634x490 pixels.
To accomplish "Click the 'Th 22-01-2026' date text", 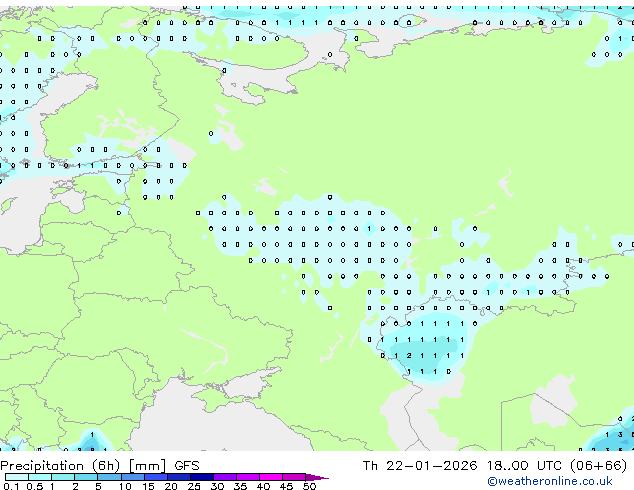I will 420,466.
